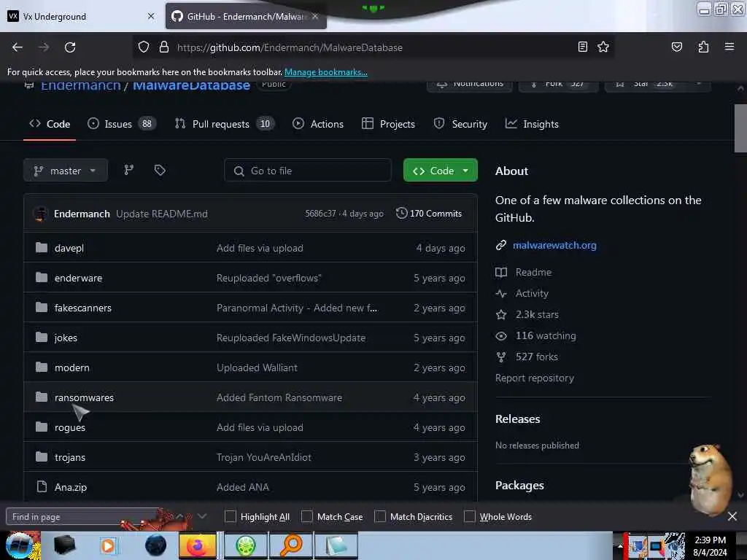Click the page vertical scrollbar thumb
This screenshot has width=747, height=560.
click(x=740, y=128)
